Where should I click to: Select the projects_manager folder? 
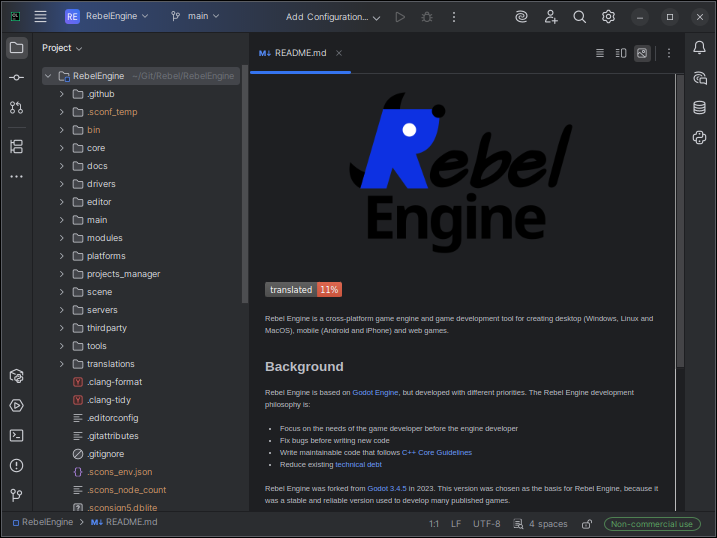123,274
